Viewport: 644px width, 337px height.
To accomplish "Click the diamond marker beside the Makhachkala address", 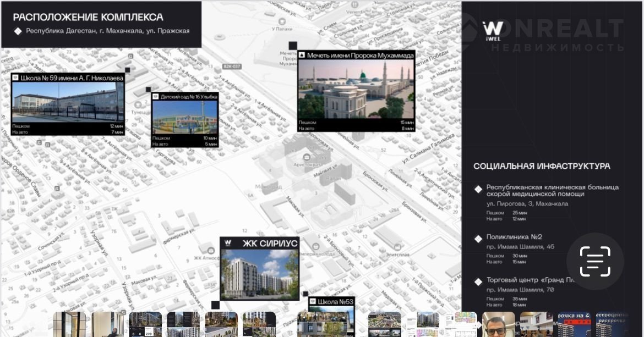I will pos(18,31).
